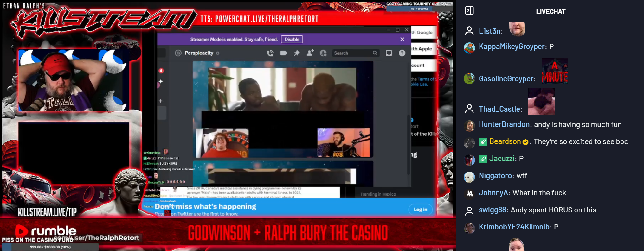Click the Discord search field
Screen dimensions: 644x251
click(x=356, y=53)
